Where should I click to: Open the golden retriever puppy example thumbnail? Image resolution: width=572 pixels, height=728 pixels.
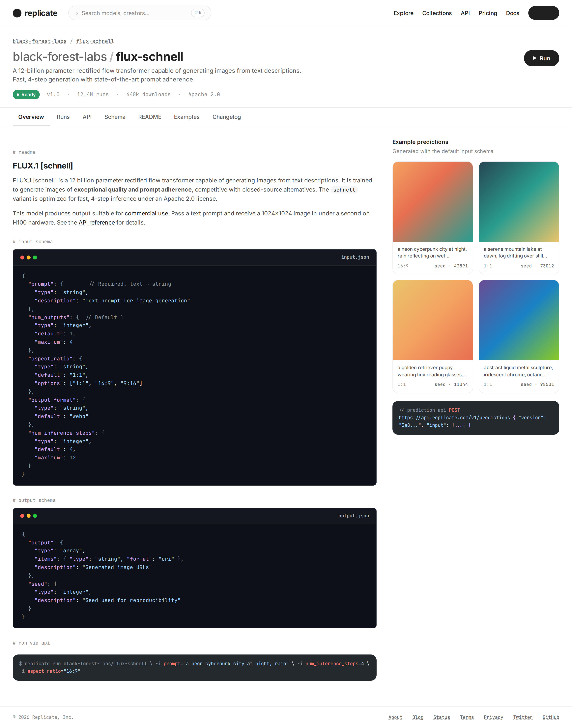(432, 320)
